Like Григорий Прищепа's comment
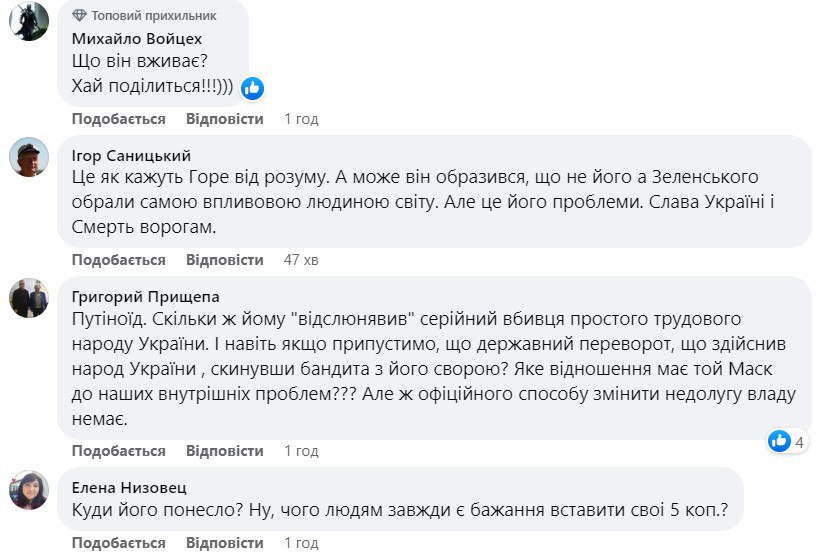 (x=119, y=450)
